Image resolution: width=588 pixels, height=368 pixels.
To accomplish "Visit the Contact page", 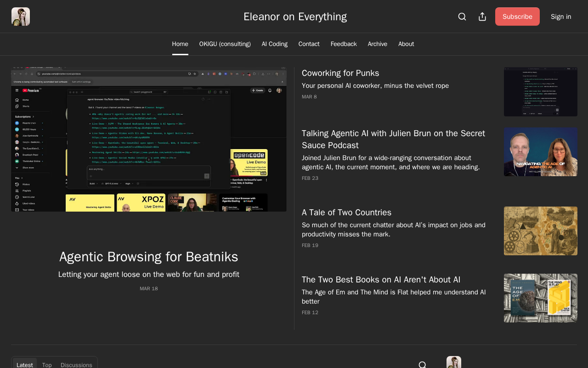I will coord(309,44).
